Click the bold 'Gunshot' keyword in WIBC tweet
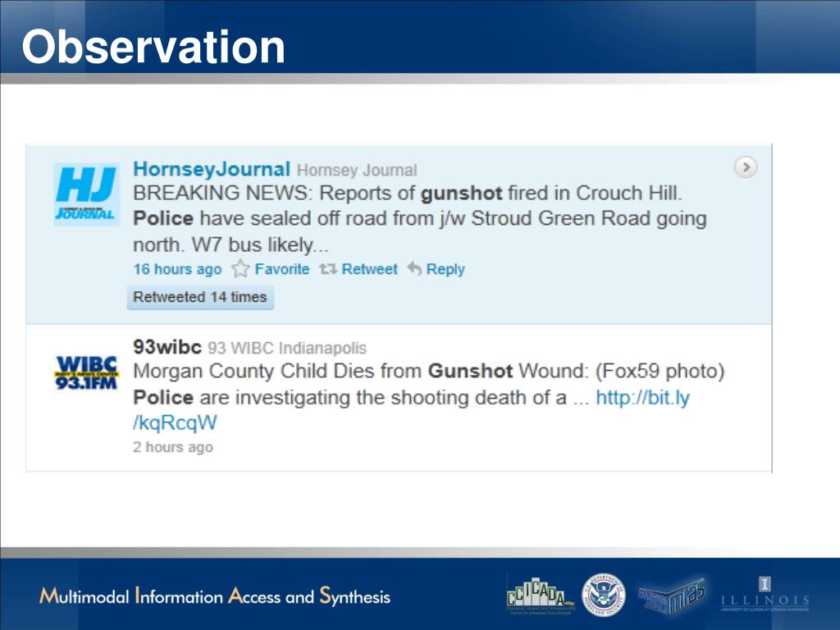This screenshot has width=840, height=630. pos(470,371)
